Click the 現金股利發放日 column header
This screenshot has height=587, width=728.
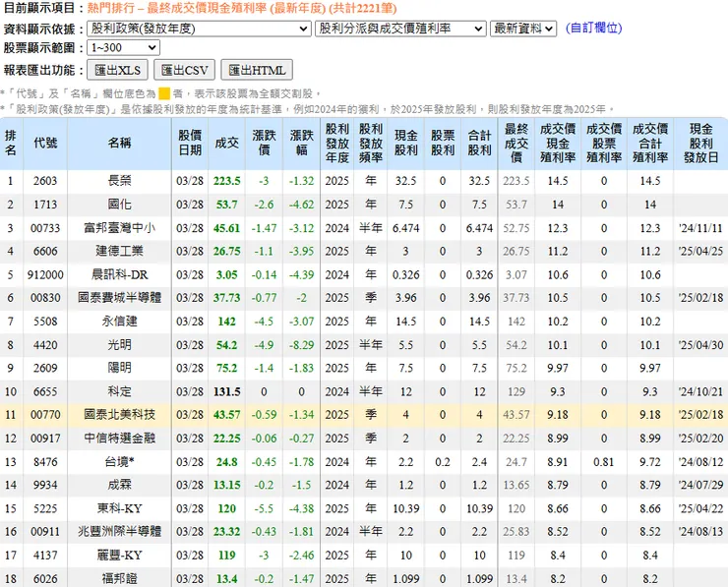point(701,143)
